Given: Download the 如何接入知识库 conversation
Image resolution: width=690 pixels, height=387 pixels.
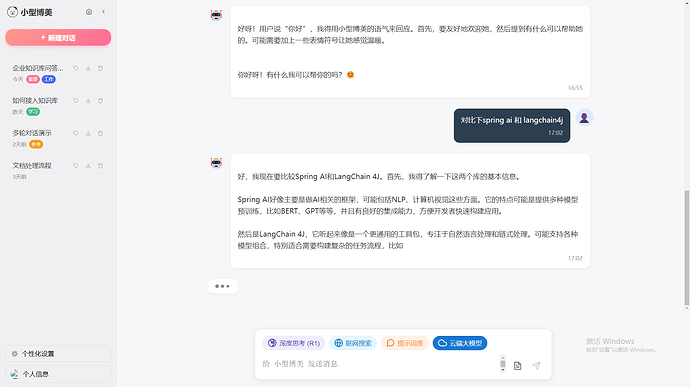Looking at the screenshot, I should coord(88,101).
